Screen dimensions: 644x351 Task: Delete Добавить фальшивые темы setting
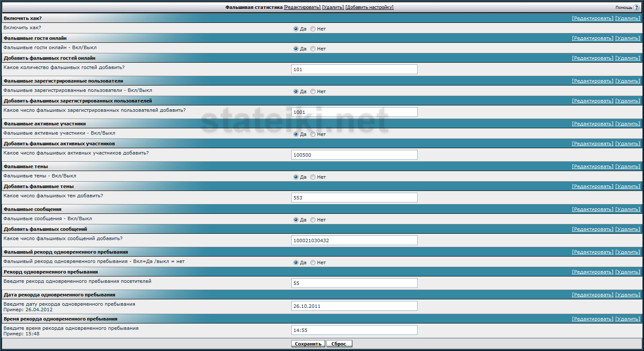coord(628,186)
